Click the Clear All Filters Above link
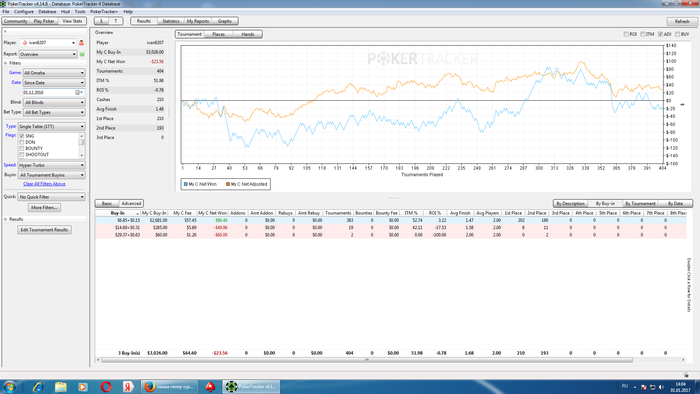The image size is (700, 394). [44, 184]
